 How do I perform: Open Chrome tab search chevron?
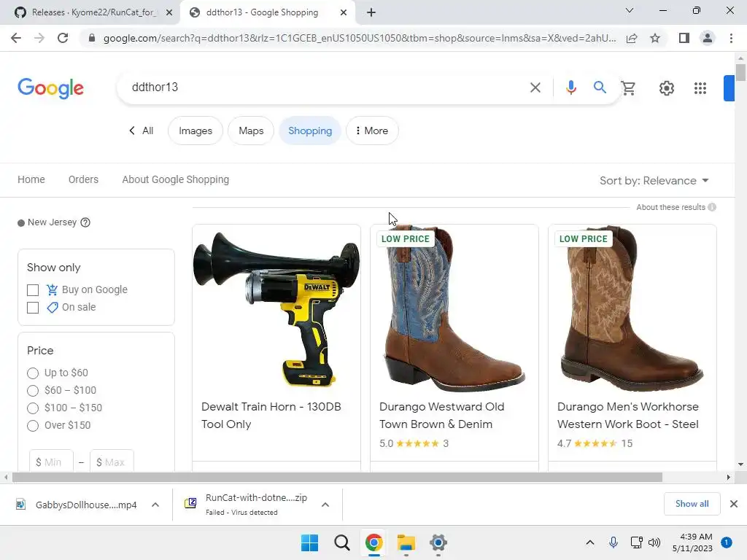point(630,10)
